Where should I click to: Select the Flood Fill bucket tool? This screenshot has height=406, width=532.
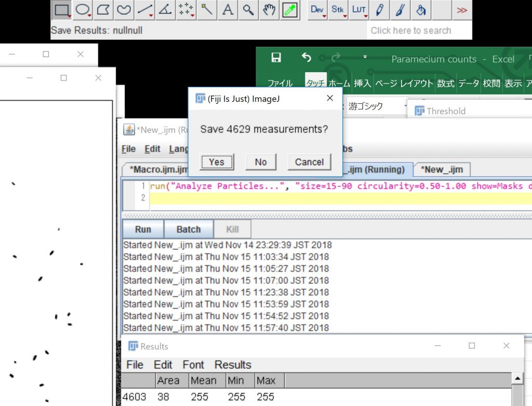tap(421, 10)
